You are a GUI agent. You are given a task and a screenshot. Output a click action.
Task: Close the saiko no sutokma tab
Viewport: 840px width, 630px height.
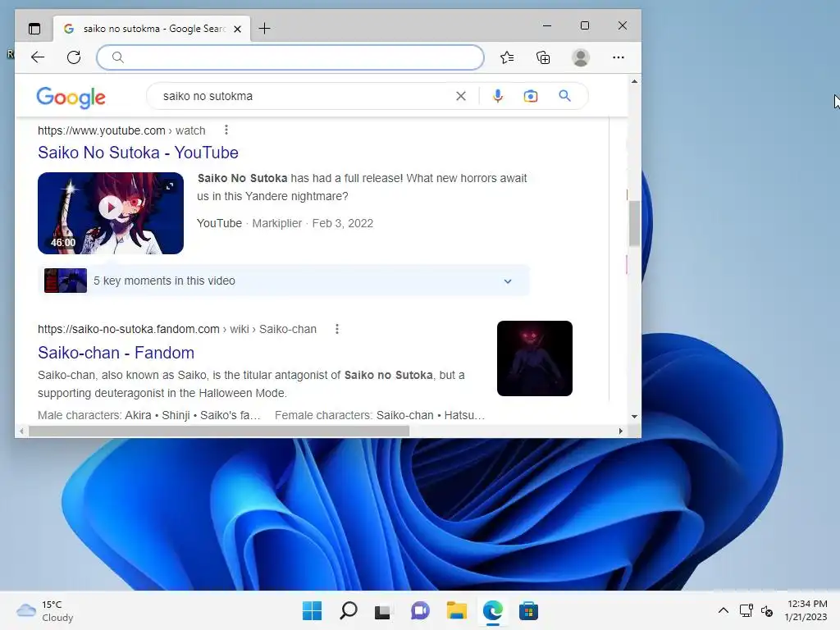tap(238, 29)
